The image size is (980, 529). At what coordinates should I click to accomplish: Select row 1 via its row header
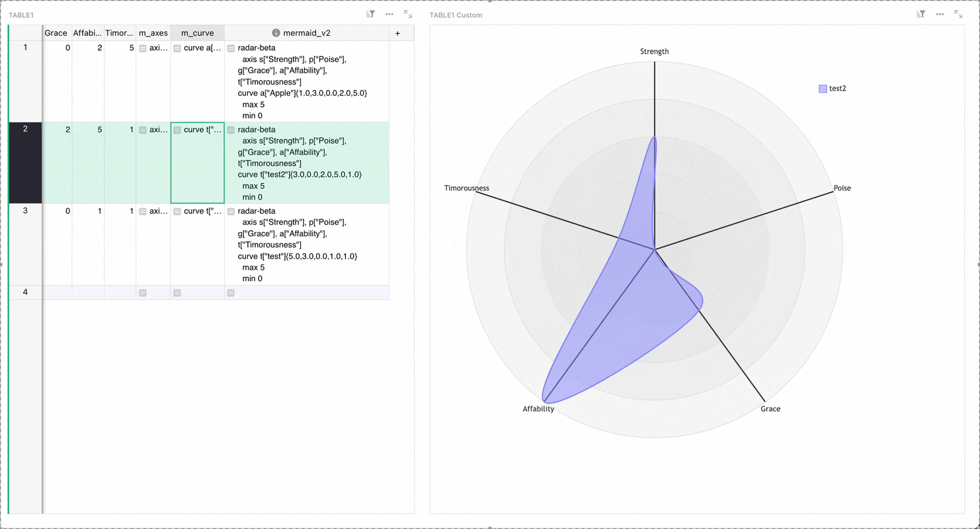pyautogui.click(x=25, y=47)
